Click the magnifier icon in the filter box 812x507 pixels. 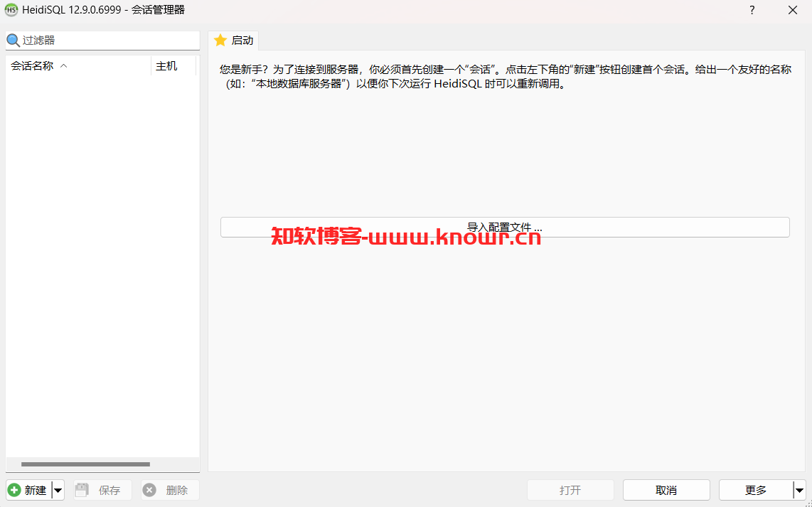click(13, 41)
